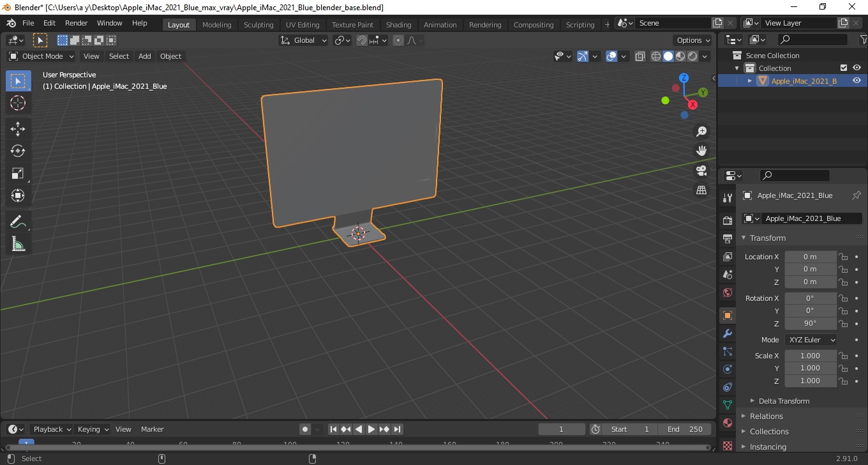
Task: Jump to the end frame button
Action: (397, 429)
